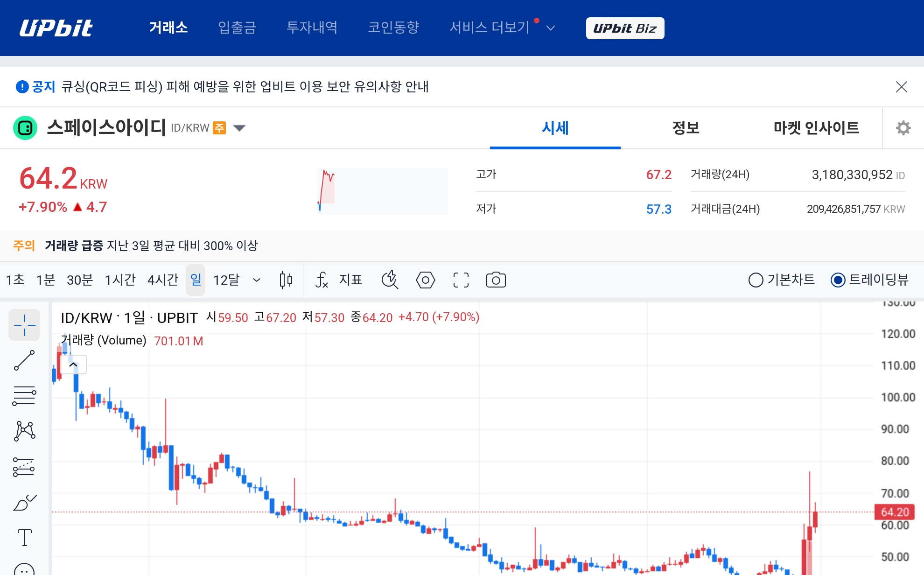Dismiss the notice banner

click(x=901, y=87)
